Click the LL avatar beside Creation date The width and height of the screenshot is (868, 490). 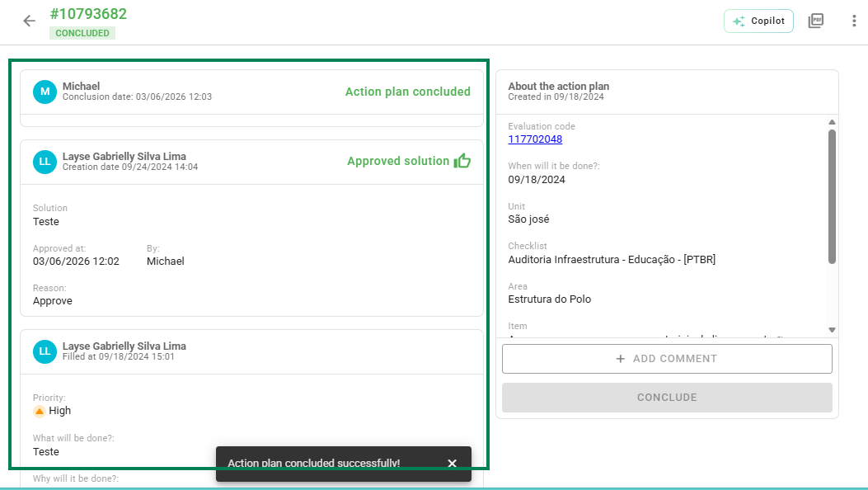tap(45, 163)
